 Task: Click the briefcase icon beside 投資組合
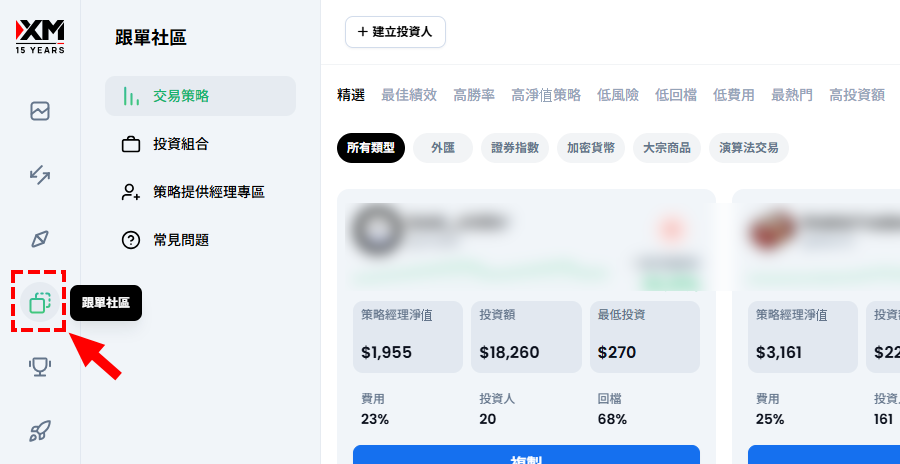click(131, 144)
